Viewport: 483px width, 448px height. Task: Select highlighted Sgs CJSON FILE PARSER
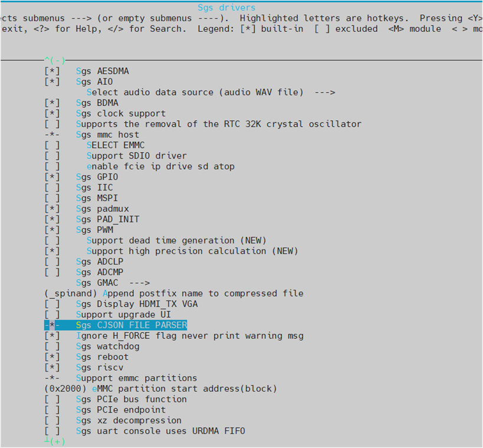click(x=116, y=325)
